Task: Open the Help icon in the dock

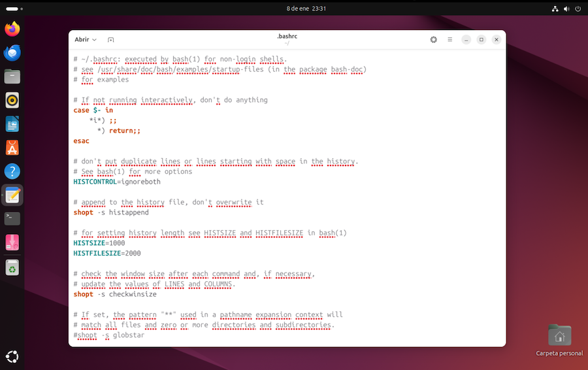Action: pyautogui.click(x=12, y=171)
